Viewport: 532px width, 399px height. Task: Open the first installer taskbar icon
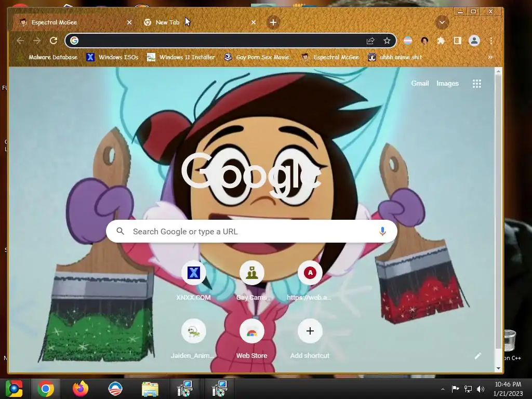(184, 389)
